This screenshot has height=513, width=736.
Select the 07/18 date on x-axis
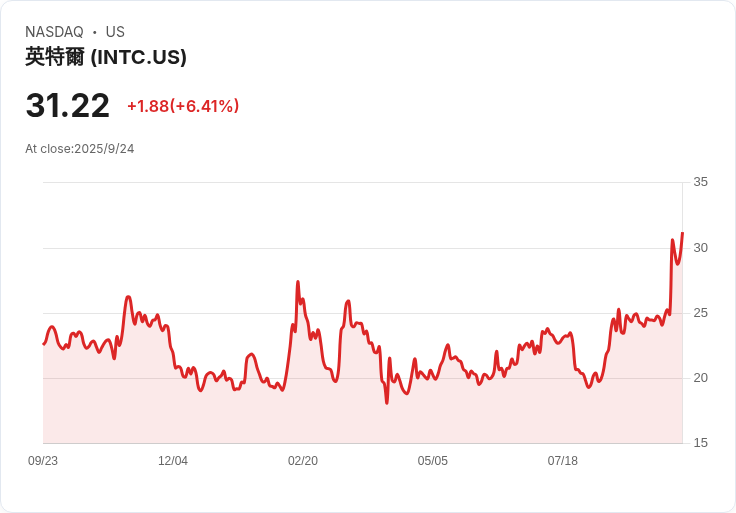coord(563,461)
